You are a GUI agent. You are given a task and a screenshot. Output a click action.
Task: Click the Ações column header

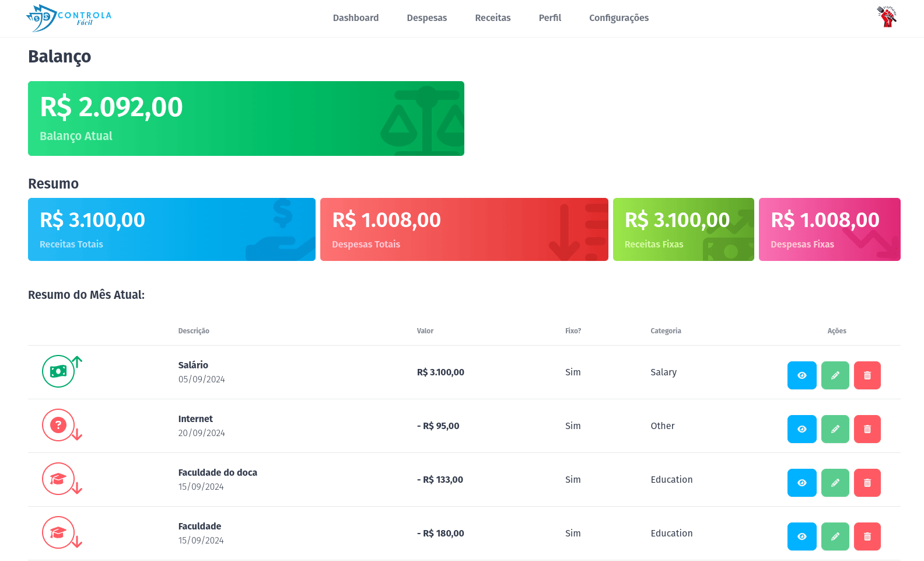[836, 331]
